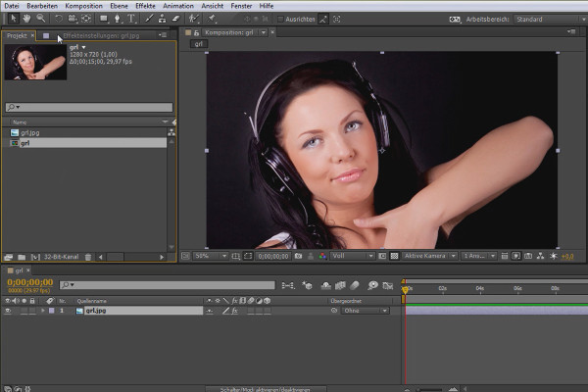Toggle visibility eye of grl.jpg layer
The height and width of the screenshot is (392, 588).
8,311
